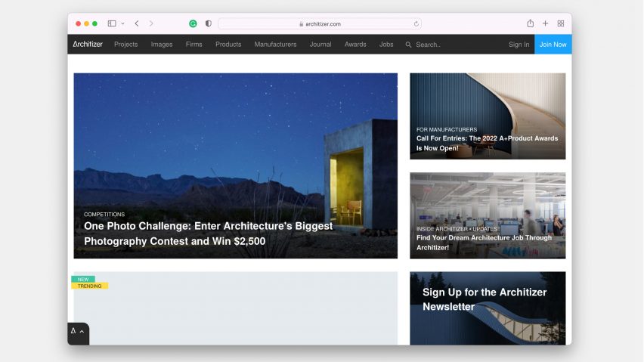The image size is (644, 362).
Task: Open the One Photo Challenge article headline
Action: point(208,234)
